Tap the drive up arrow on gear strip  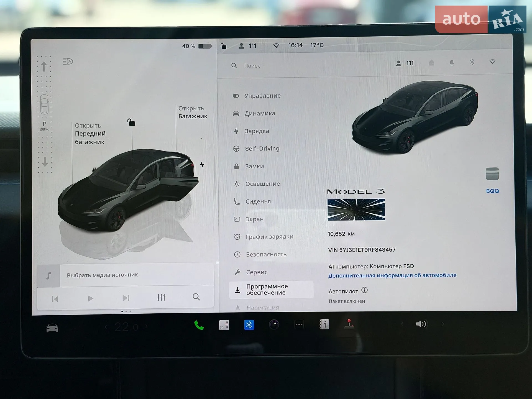pyautogui.click(x=44, y=66)
